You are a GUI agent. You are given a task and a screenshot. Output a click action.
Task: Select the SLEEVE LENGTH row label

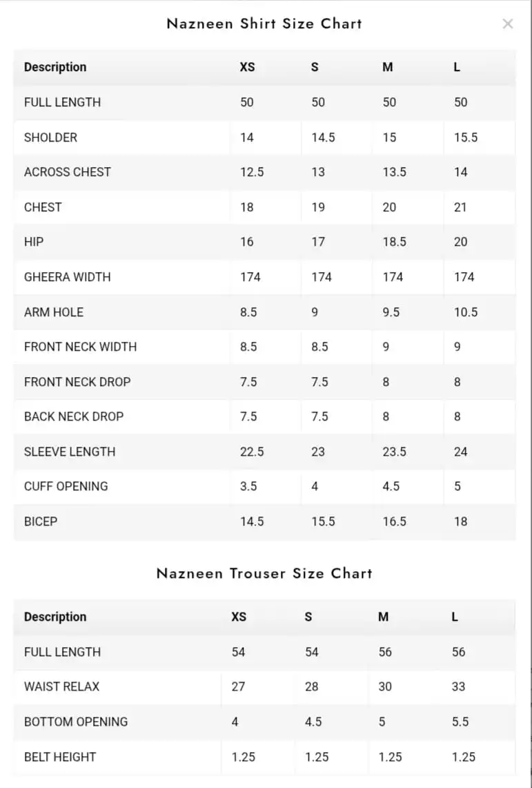point(70,452)
